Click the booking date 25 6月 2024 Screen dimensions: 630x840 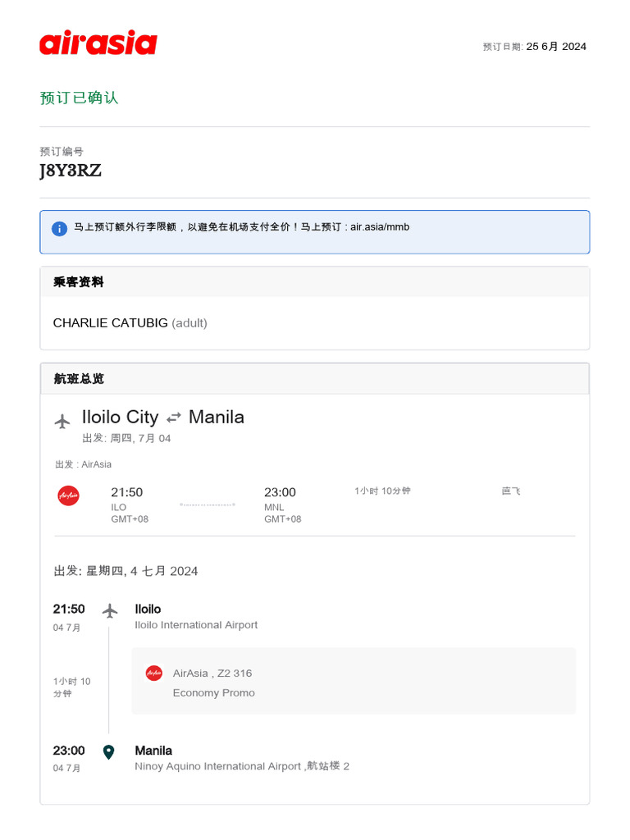coord(556,47)
